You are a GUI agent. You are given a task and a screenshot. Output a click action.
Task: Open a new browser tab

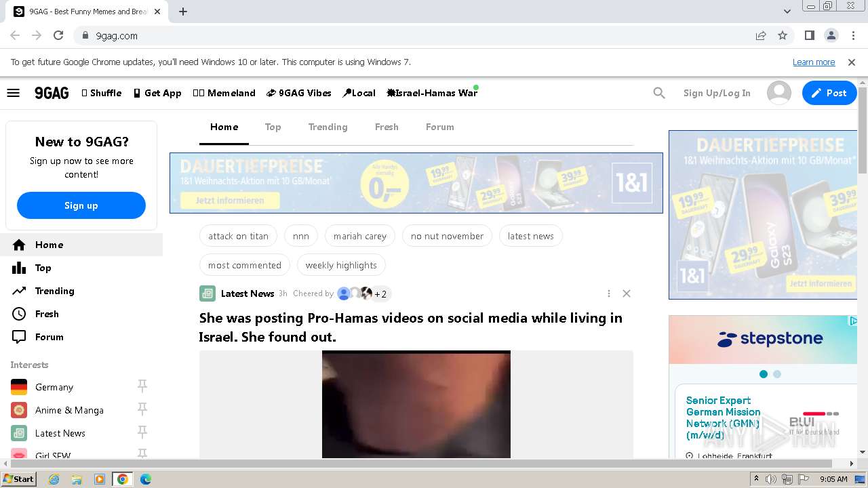(x=183, y=12)
